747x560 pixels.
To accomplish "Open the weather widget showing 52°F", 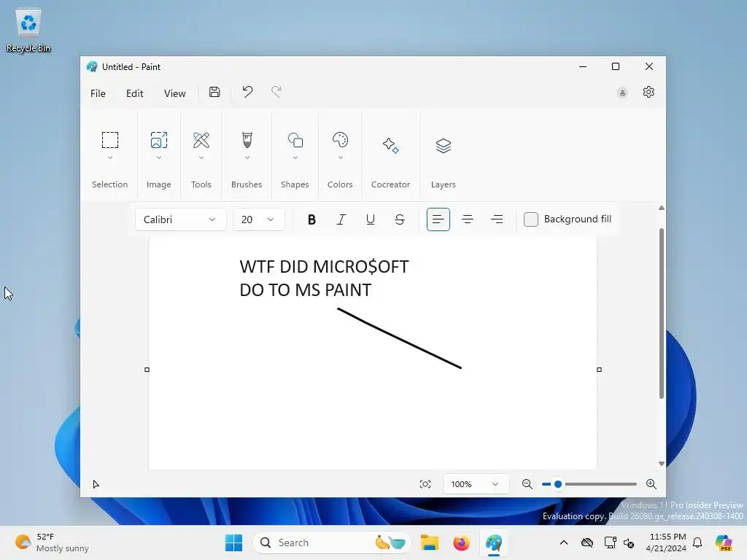I will click(x=52, y=542).
